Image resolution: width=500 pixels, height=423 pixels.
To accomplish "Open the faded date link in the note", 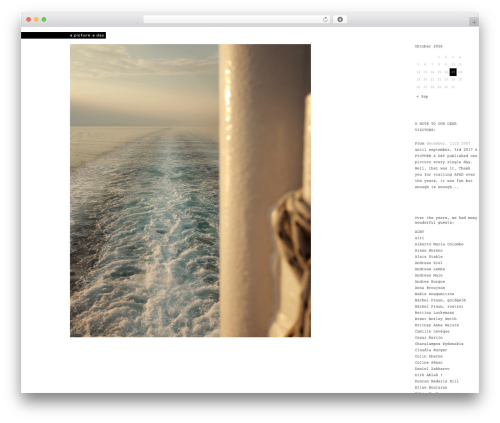I will coord(448,143).
